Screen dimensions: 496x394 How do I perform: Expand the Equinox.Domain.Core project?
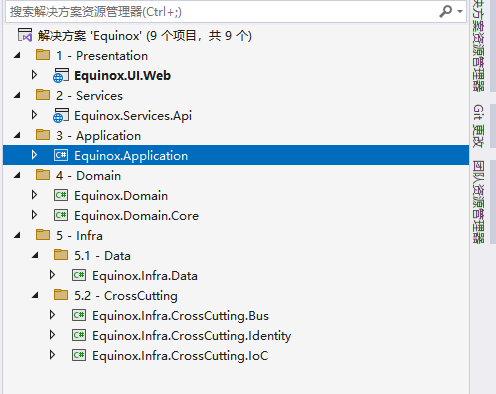click(x=34, y=215)
